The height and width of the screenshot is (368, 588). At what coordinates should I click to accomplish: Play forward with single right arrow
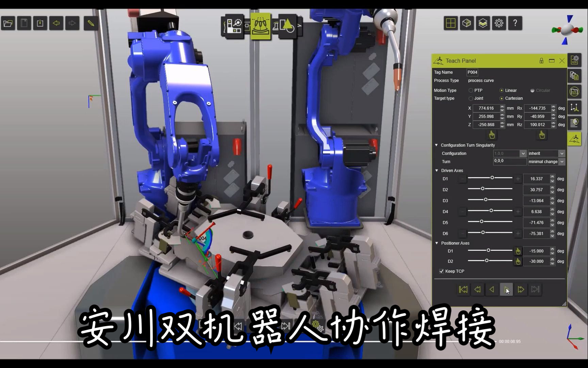506,290
